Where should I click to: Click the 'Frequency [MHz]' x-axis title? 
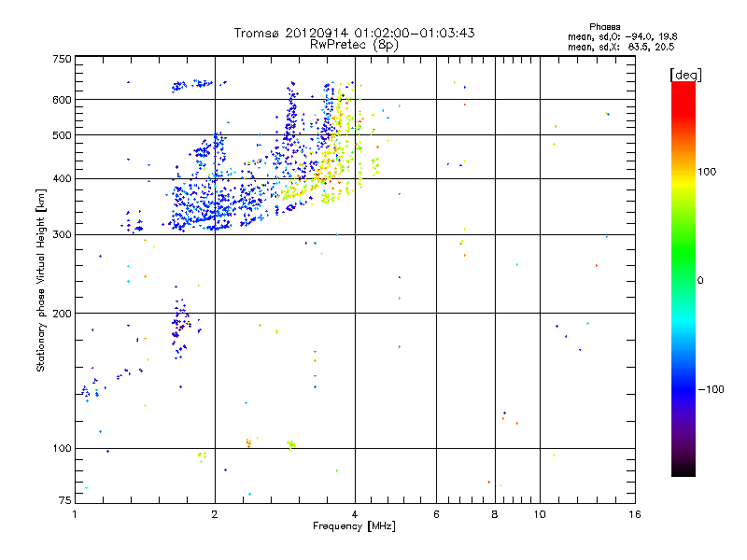pos(354,526)
